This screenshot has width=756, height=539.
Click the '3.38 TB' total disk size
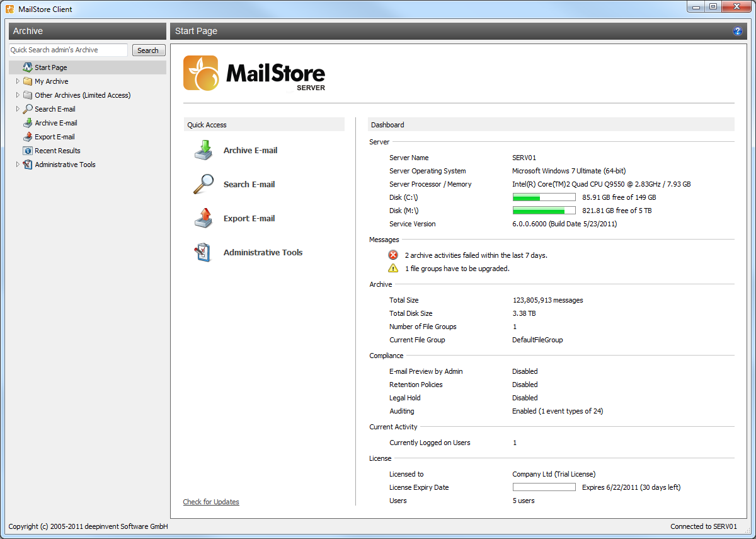524,313
